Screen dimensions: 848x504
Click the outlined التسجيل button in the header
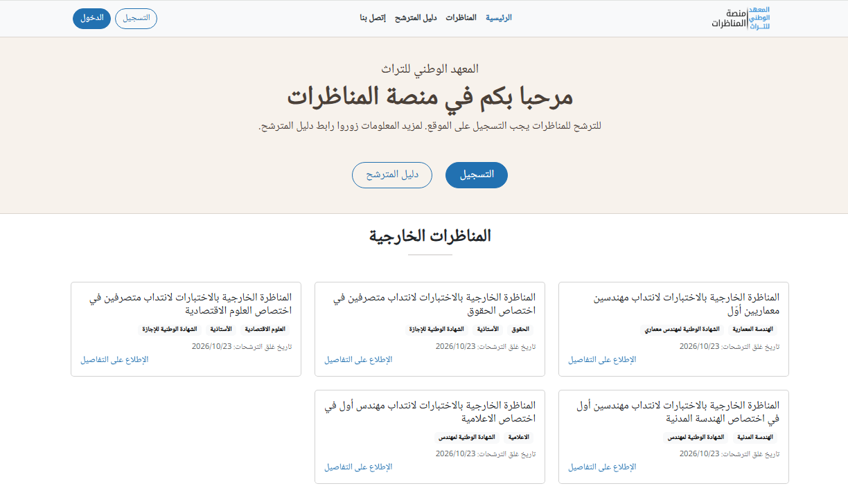point(136,19)
